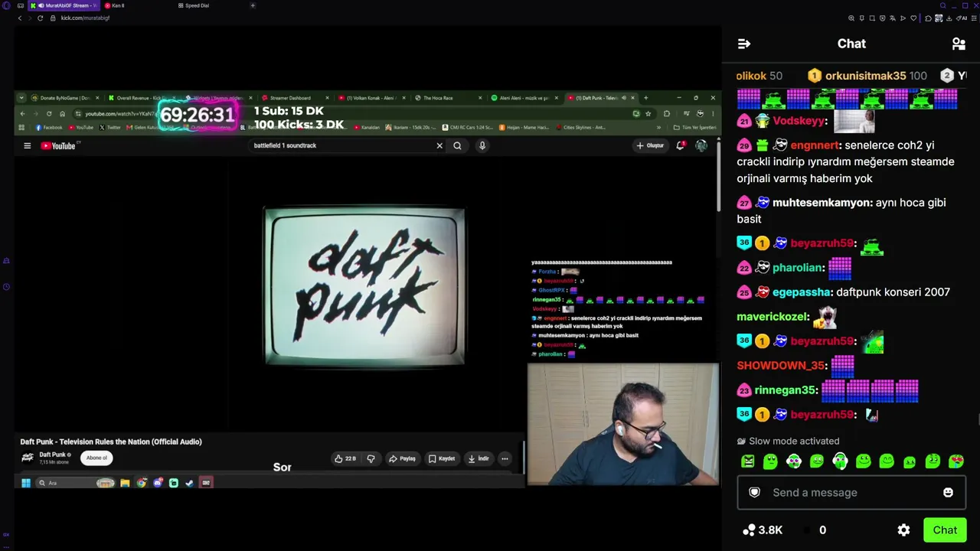Open File Explorer from streamed taskbar
980x551 pixels.
point(125,483)
